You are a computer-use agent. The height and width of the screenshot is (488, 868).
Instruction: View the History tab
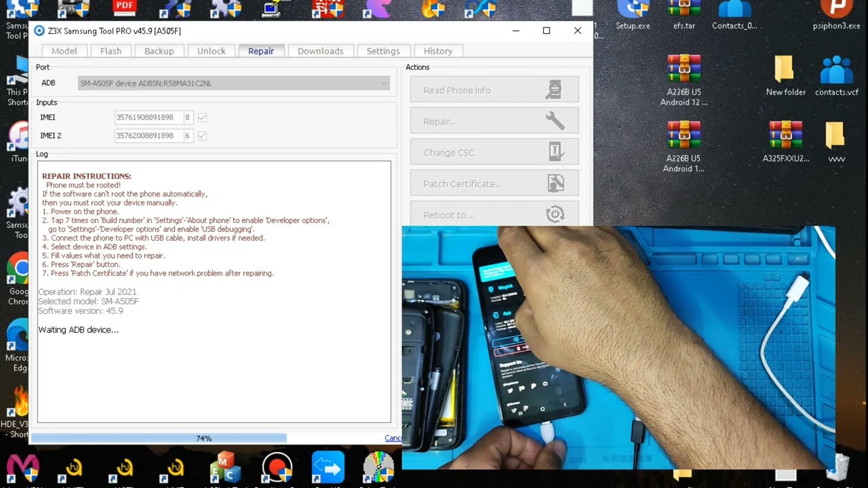pyautogui.click(x=438, y=51)
